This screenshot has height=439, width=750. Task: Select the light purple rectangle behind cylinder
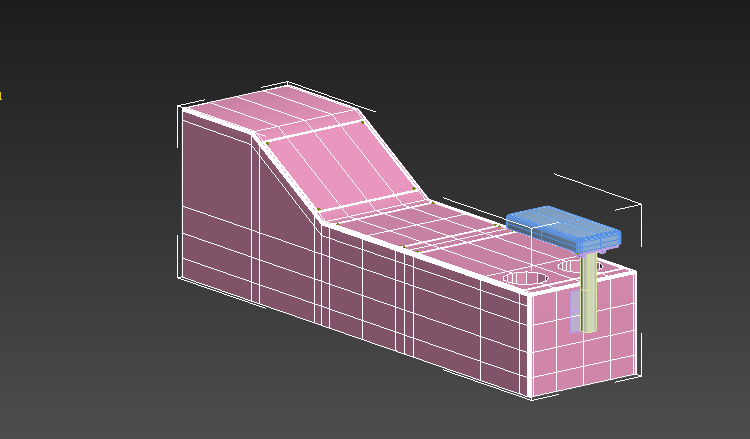pos(575,311)
